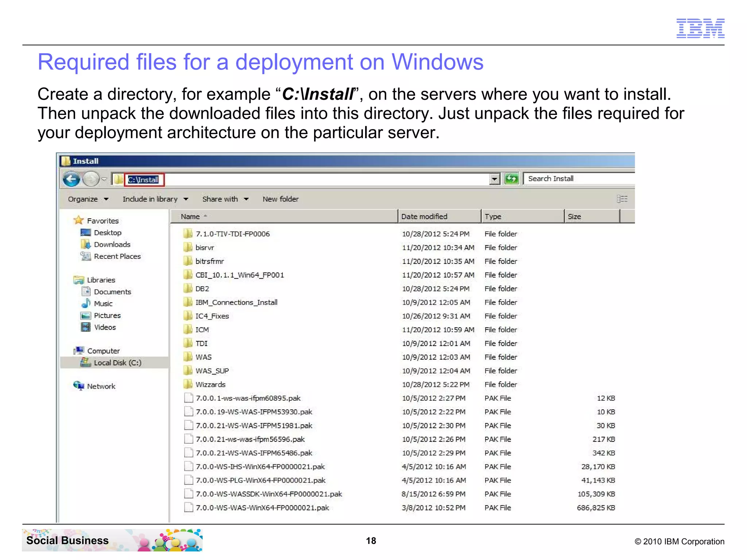Image resolution: width=747 pixels, height=560 pixels.
Task: Focus the Search Install box
Action: (x=579, y=179)
